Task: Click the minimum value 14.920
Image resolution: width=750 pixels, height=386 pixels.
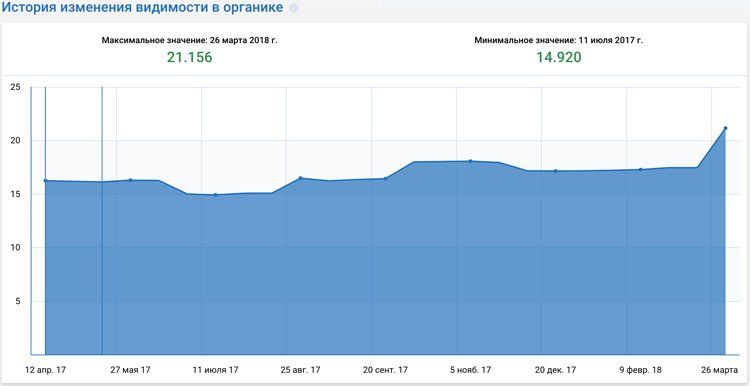Action: coord(559,58)
